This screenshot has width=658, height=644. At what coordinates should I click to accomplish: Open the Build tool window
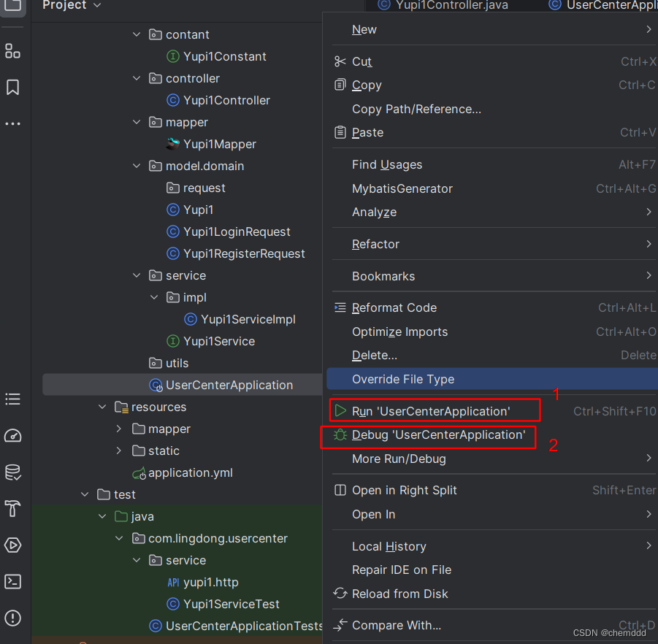coord(12,508)
